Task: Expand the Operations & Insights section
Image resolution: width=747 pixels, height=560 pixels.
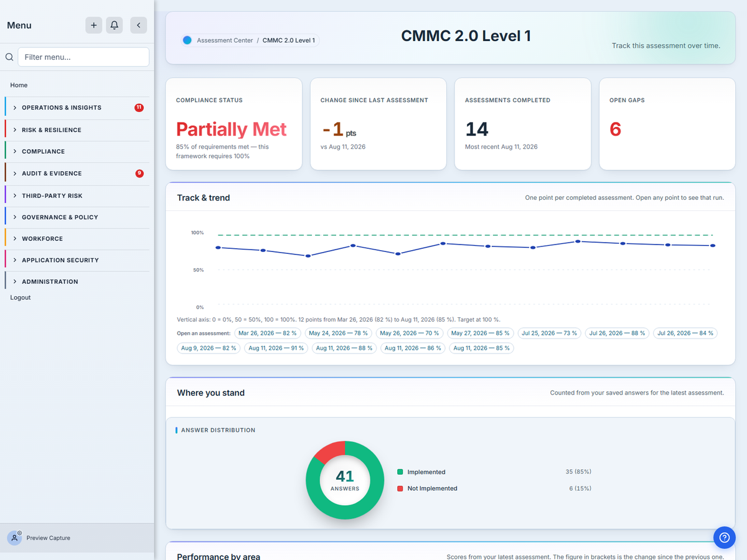Action: click(77, 108)
